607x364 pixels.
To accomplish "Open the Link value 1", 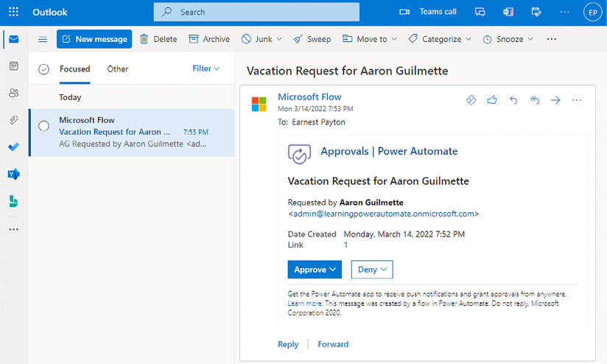I will pos(345,245).
